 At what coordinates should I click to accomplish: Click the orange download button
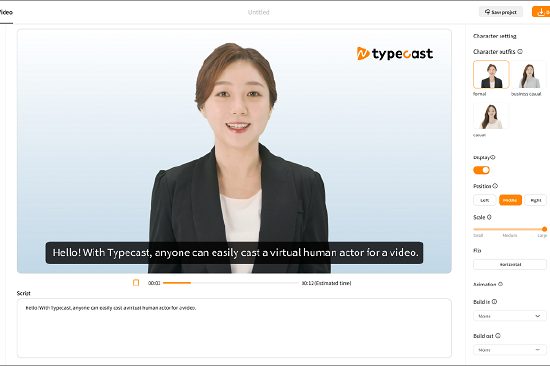541,12
